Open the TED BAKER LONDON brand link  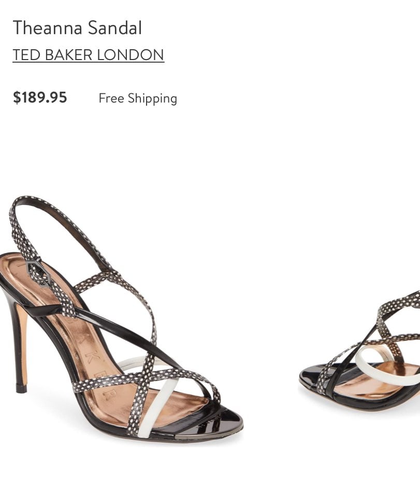[x=89, y=54]
